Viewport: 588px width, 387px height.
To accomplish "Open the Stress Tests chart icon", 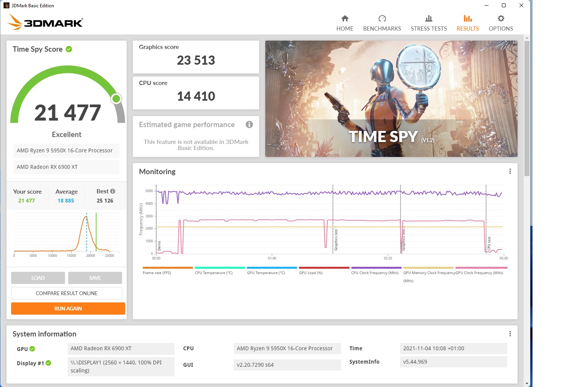I will [429, 18].
